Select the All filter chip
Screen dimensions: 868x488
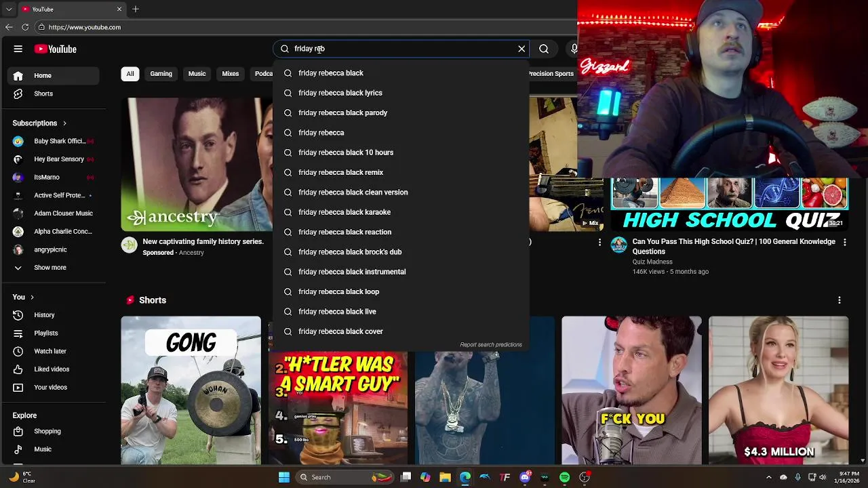coord(130,74)
